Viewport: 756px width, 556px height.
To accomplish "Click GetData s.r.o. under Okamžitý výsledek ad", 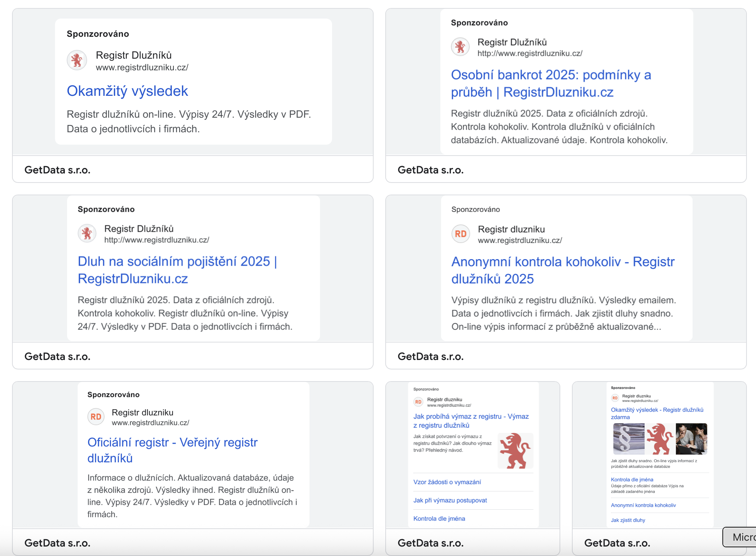I will (x=57, y=170).
